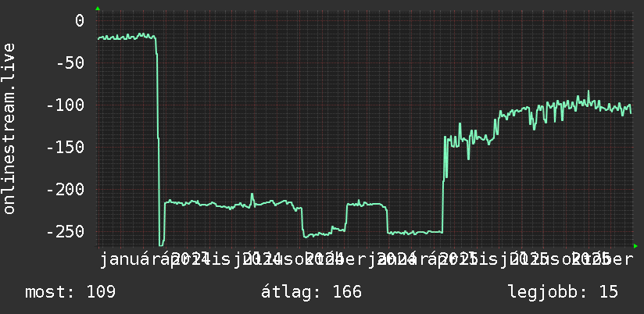Click the onlinestream.live vertical axis title
644x314 pixels.
[9, 128]
